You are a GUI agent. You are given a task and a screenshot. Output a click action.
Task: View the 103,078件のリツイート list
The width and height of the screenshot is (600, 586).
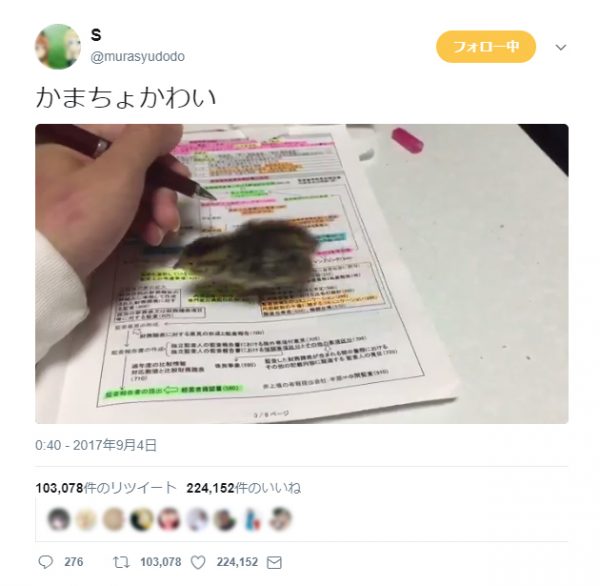click(106, 488)
